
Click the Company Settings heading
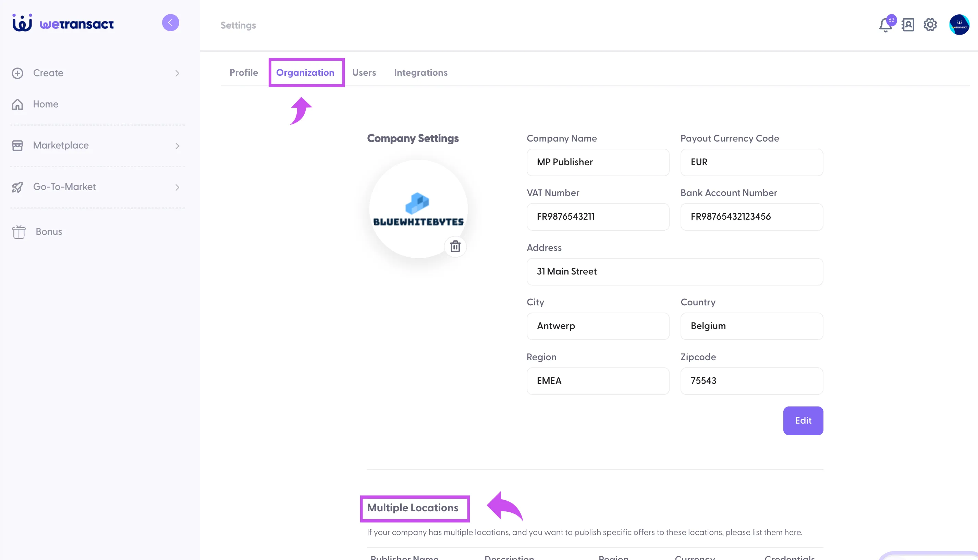click(413, 138)
